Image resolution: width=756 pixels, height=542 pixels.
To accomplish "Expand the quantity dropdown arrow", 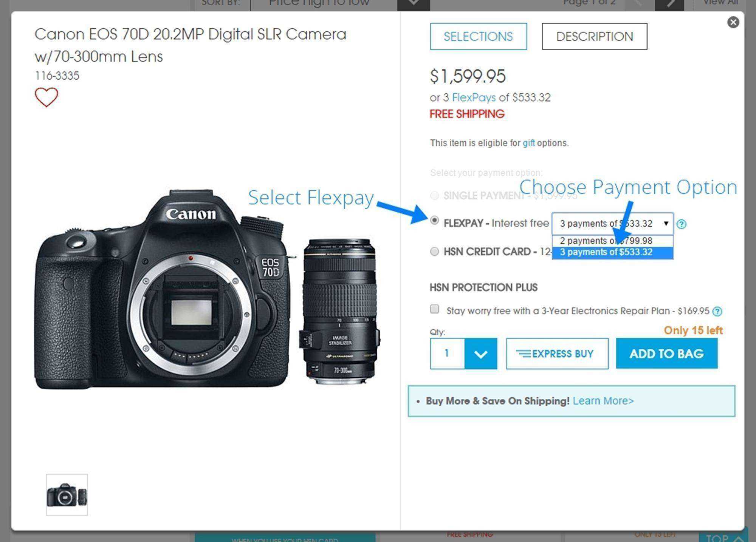I will [481, 354].
